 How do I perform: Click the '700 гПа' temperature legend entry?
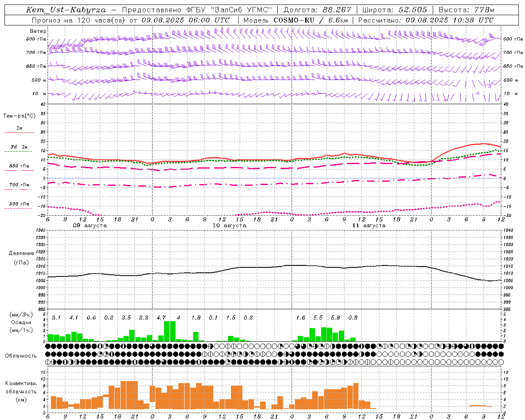pos(19,185)
